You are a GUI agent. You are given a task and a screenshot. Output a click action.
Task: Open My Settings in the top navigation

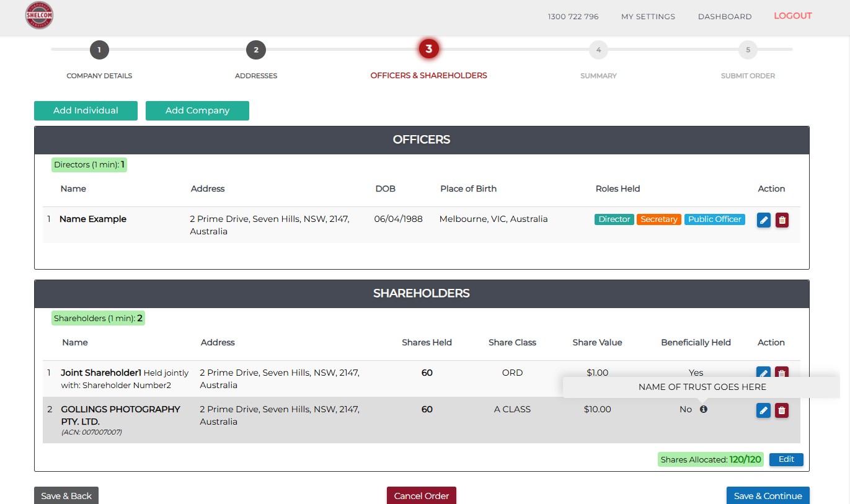click(648, 17)
